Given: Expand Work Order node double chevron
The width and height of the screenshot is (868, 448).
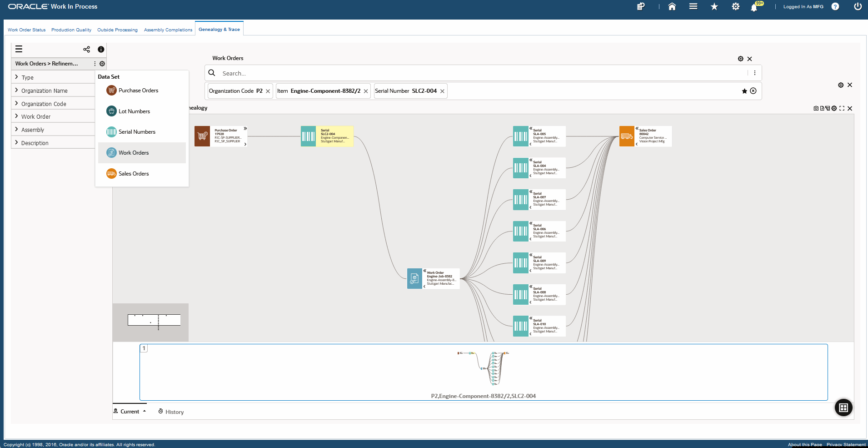Looking at the screenshot, I should point(424,271).
